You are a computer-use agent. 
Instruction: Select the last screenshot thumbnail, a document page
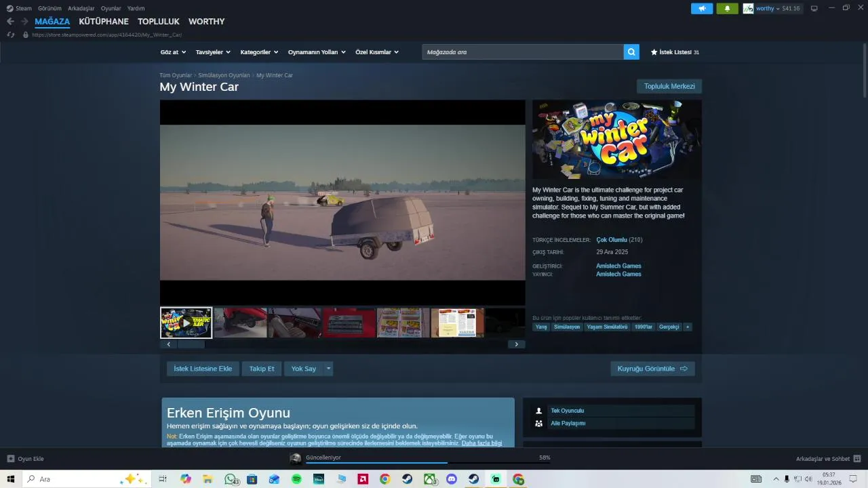pos(458,323)
